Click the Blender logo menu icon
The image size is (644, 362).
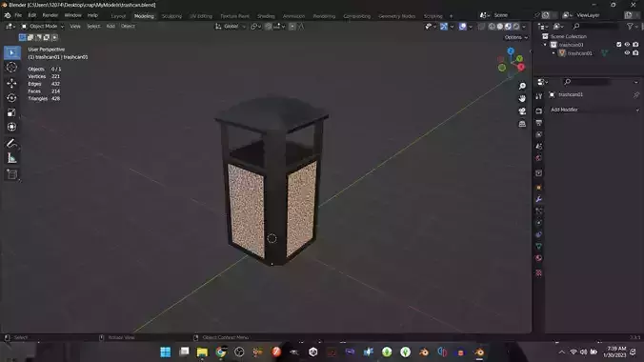pyautogui.click(x=8, y=15)
